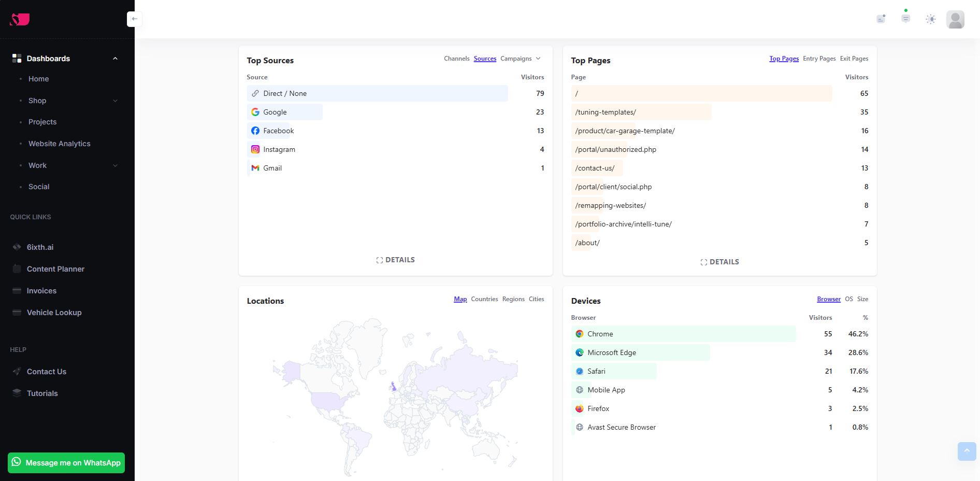
Task: Switch to Countries tab in Locations
Action: (x=484, y=299)
